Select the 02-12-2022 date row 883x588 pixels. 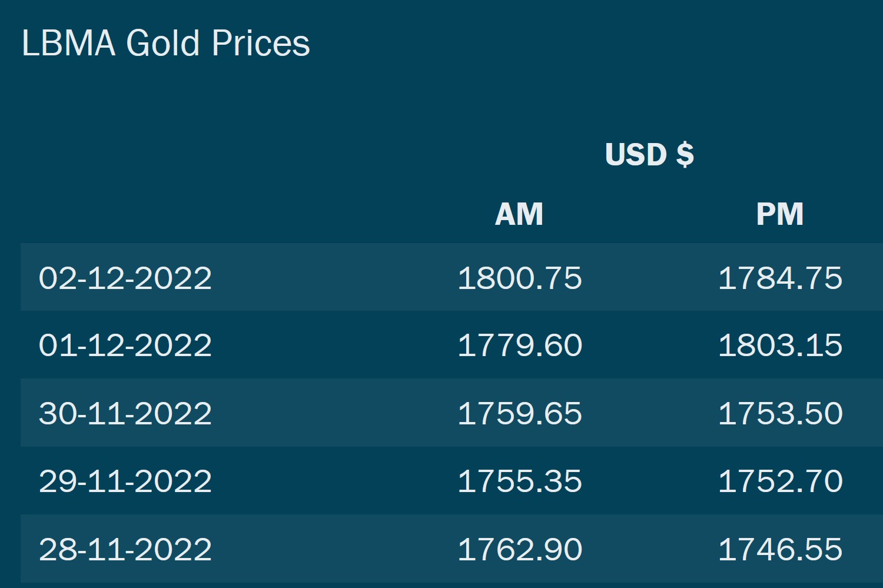point(452,277)
